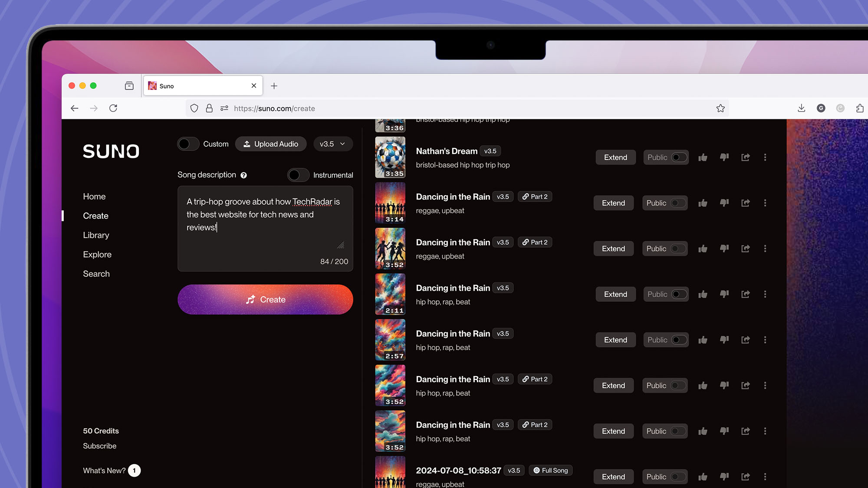The height and width of the screenshot is (488, 868).
Task: Click the Song description help icon
Action: click(x=244, y=175)
